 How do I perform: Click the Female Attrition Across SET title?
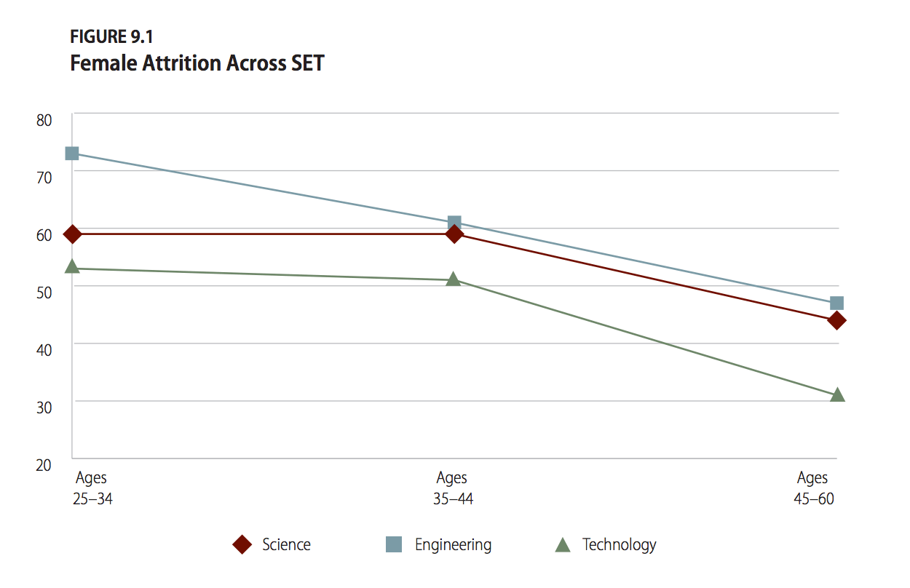coord(197,63)
